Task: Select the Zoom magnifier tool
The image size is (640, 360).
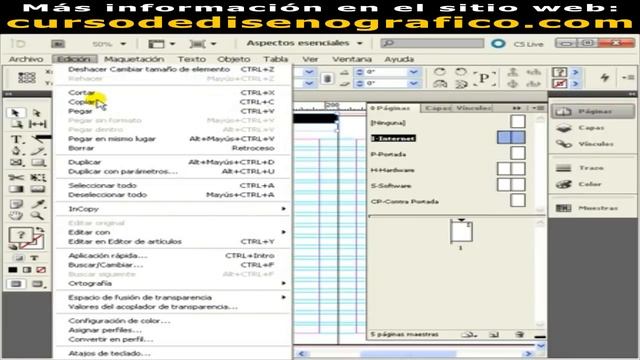Action: [x=38, y=215]
